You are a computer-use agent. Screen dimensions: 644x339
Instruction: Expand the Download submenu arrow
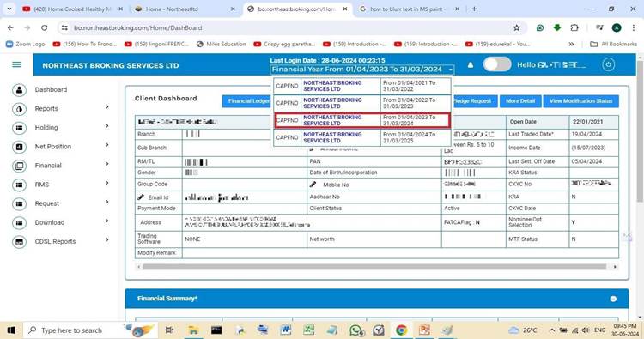106,221
